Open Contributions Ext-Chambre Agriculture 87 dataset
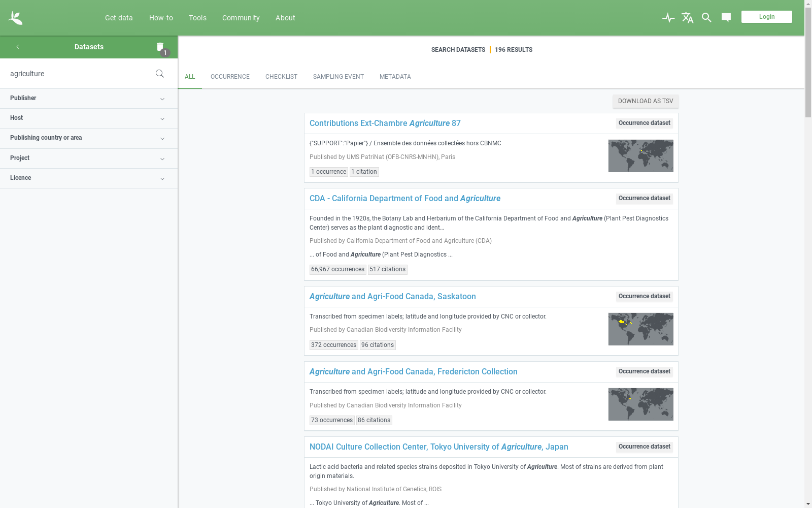Viewport: 812px width, 508px height. pyautogui.click(x=385, y=123)
